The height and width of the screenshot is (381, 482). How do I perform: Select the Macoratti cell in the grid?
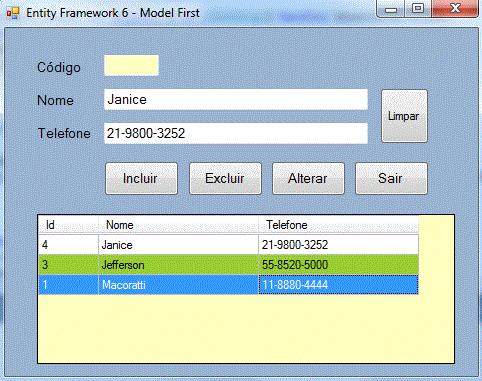pyautogui.click(x=178, y=285)
